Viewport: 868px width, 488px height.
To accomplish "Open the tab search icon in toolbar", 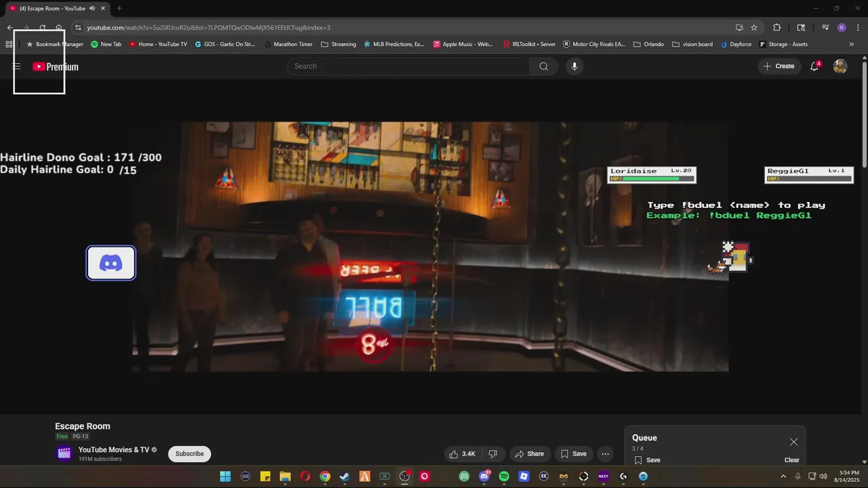I will tap(801, 28).
